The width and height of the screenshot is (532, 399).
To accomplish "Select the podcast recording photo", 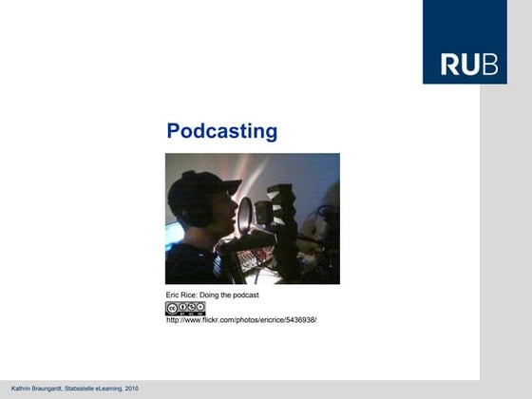I will click(253, 218).
